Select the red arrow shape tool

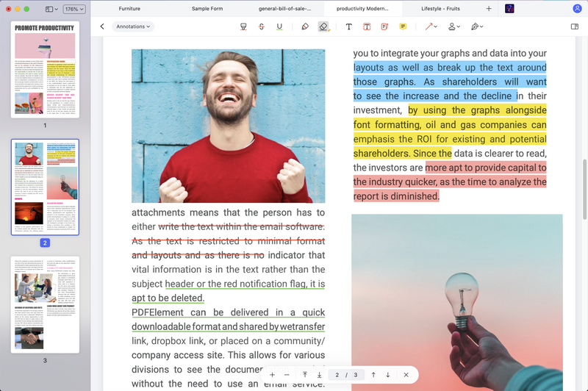click(x=429, y=26)
